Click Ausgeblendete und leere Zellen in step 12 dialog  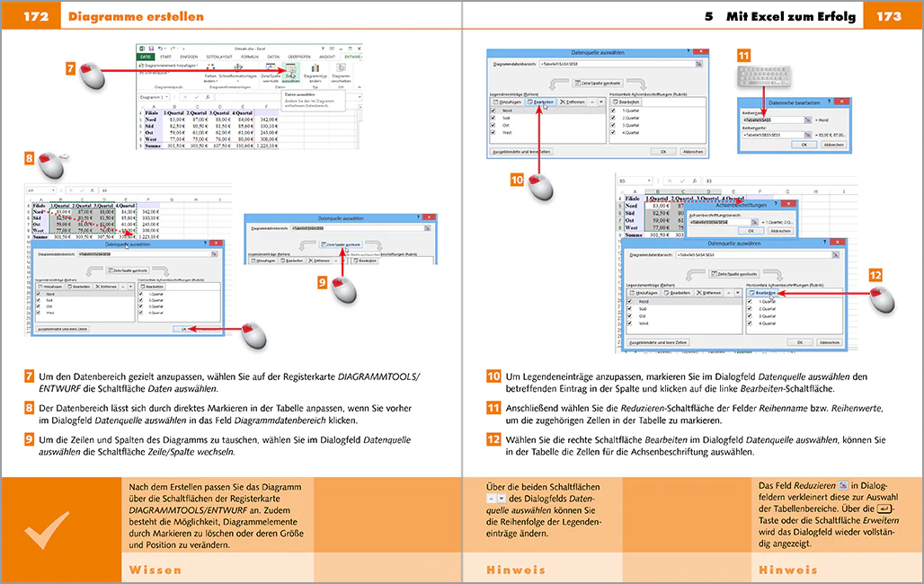[x=658, y=342]
